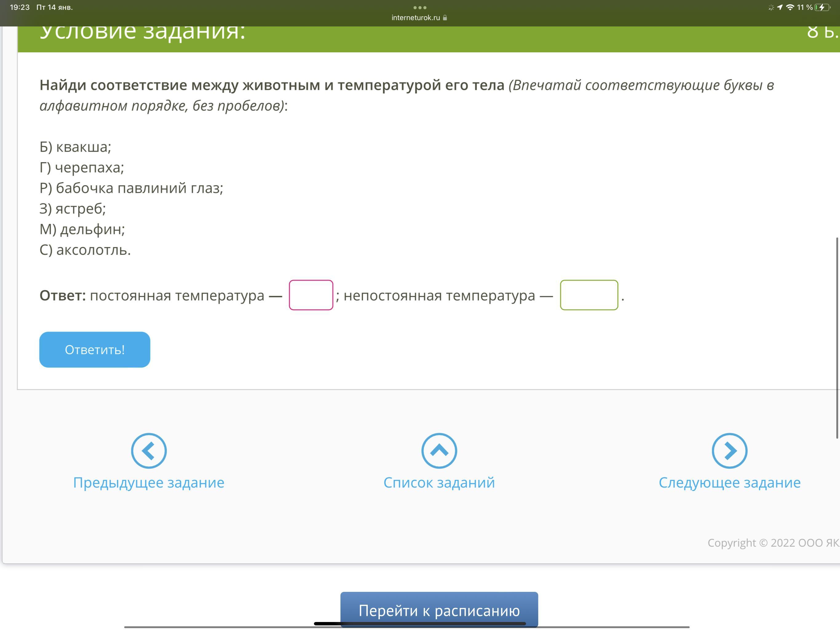
Task: Click the vertical page scrollbar
Action: [x=837, y=338]
